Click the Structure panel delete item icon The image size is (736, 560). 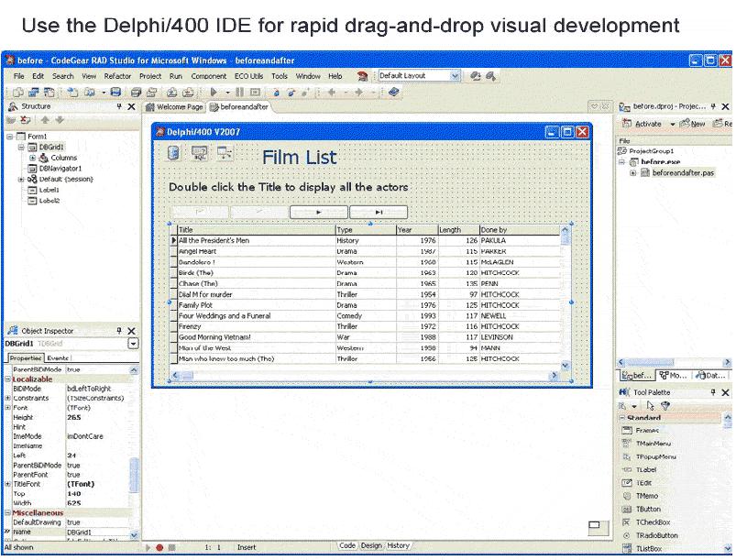coord(26,120)
